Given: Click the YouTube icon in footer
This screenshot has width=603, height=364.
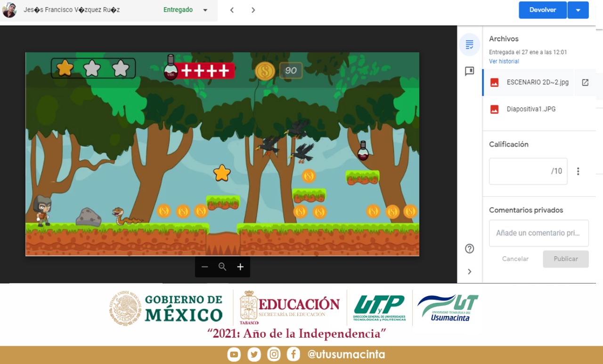Looking at the screenshot, I should (x=234, y=355).
